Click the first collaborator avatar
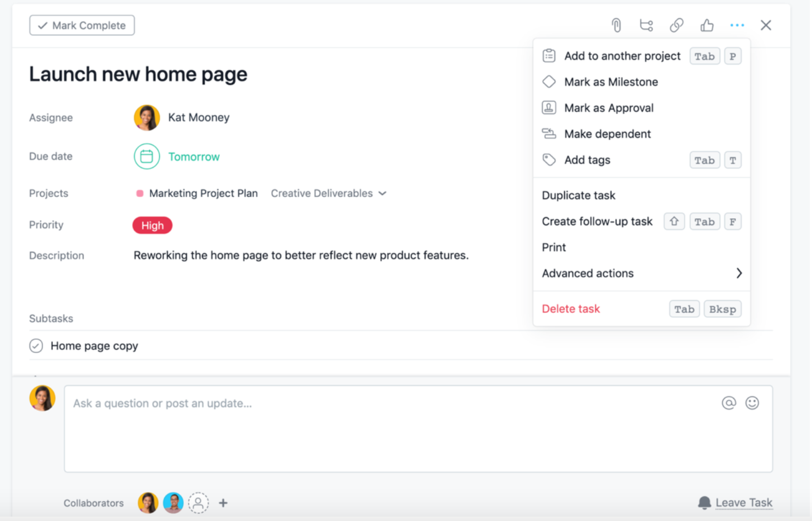The image size is (812, 521). (x=148, y=503)
